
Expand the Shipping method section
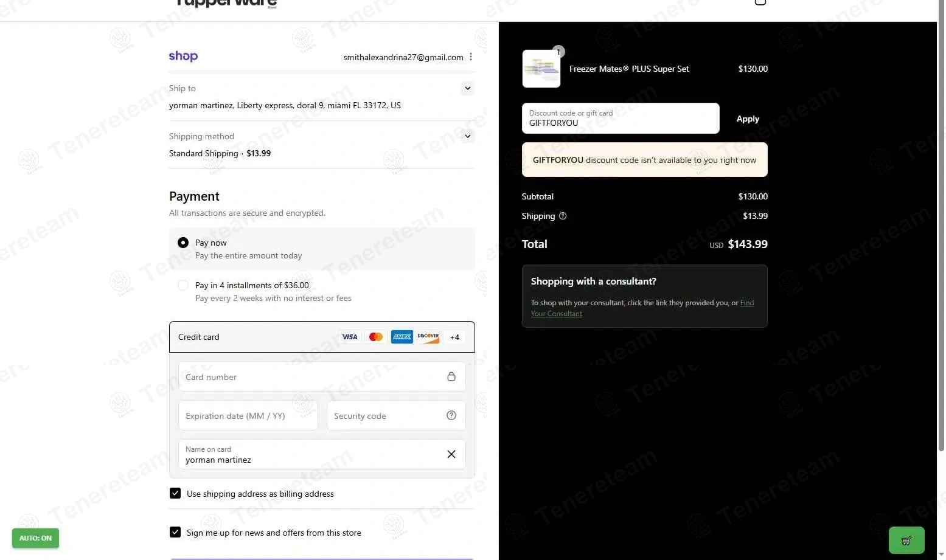tap(467, 136)
